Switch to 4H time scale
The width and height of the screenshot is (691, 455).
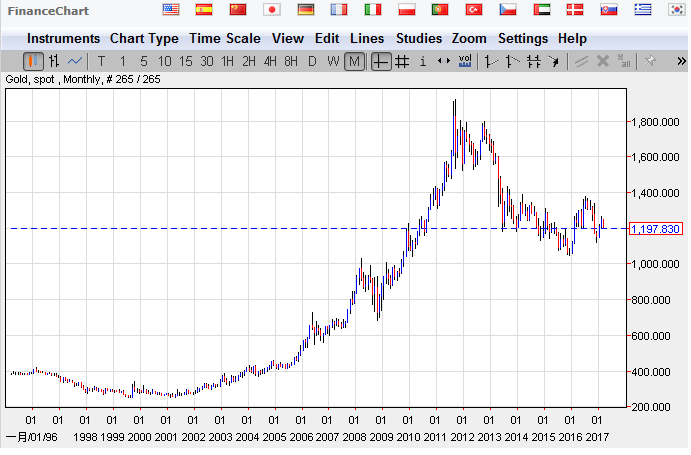[270, 61]
